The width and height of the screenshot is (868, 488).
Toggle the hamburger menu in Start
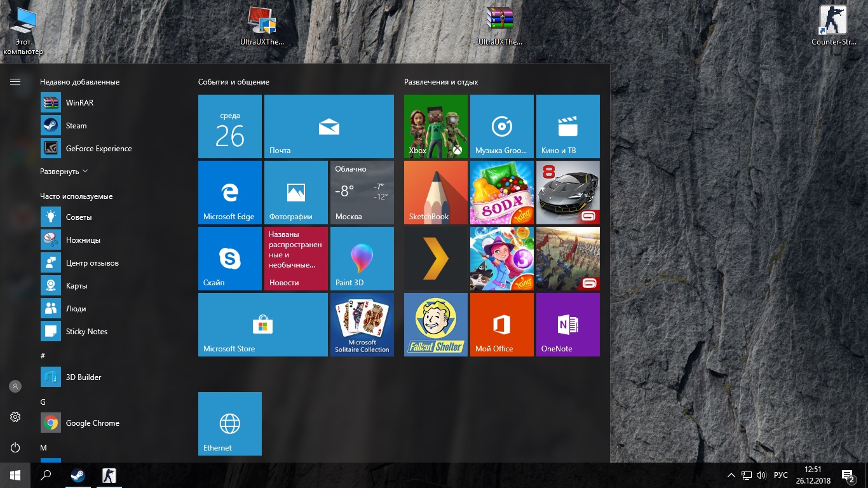tap(15, 81)
